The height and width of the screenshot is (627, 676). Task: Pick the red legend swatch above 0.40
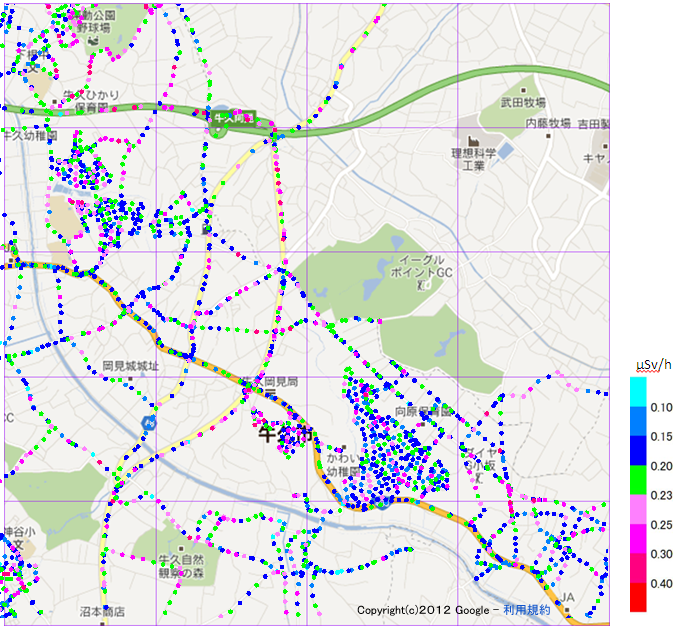tap(638, 597)
